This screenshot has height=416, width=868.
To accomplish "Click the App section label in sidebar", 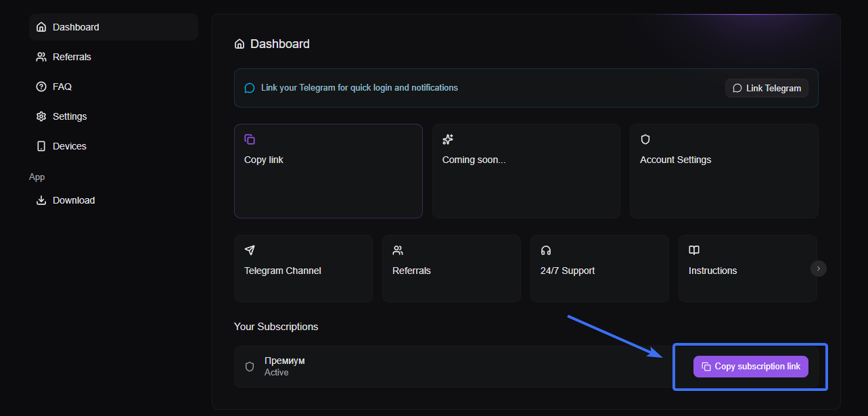I will [37, 177].
